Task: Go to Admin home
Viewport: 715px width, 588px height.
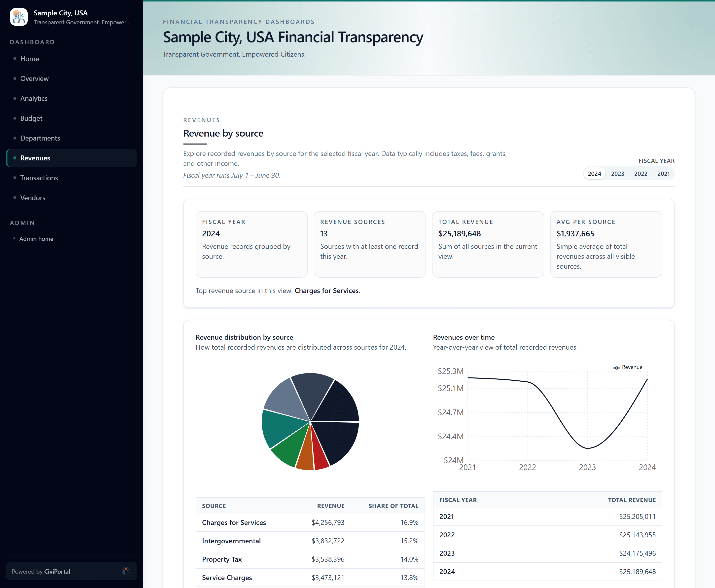Action: click(x=36, y=239)
